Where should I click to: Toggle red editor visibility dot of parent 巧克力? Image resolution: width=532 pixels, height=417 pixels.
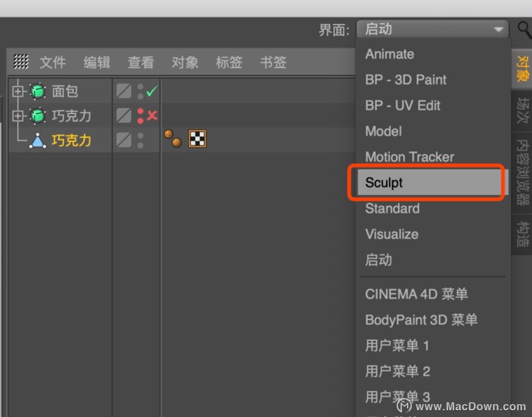(140, 112)
